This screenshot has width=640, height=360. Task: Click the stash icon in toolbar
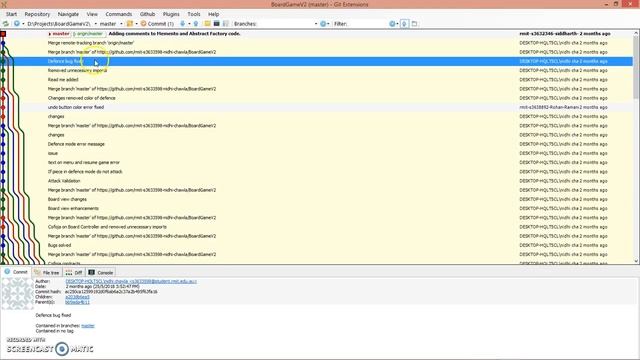click(130, 24)
